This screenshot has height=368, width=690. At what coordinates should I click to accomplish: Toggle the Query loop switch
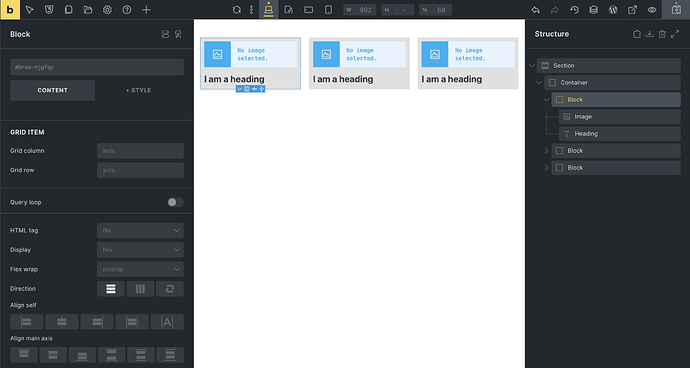175,202
